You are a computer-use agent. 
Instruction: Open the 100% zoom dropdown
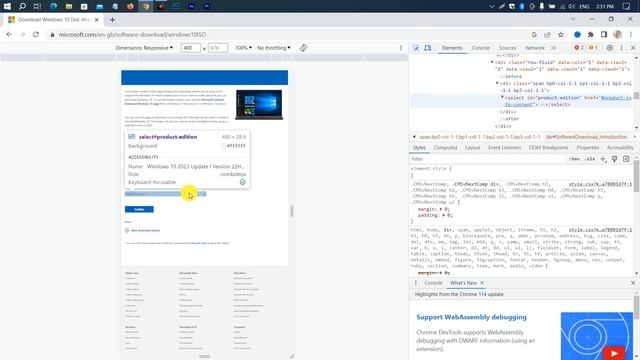pos(243,48)
